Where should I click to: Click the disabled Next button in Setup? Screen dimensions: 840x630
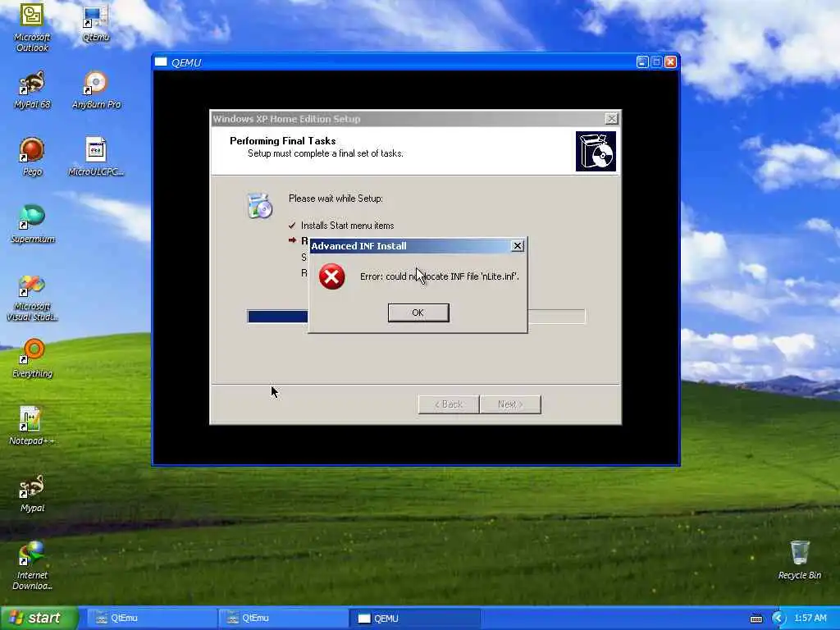tap(510, 404)
